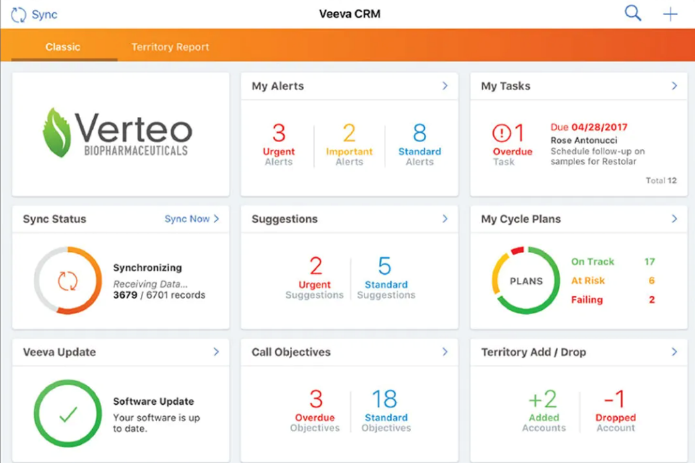Image resolution: width=695 pixels, height=463 pixels.
Task: Open Suggestions via its chevron
Action: coord(445,219)
